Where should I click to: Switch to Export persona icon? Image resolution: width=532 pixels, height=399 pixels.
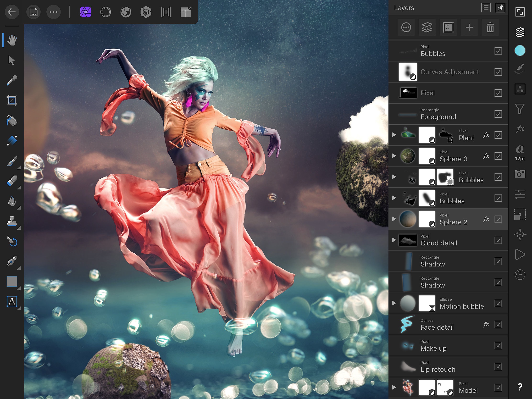click(x=186, y=12)
